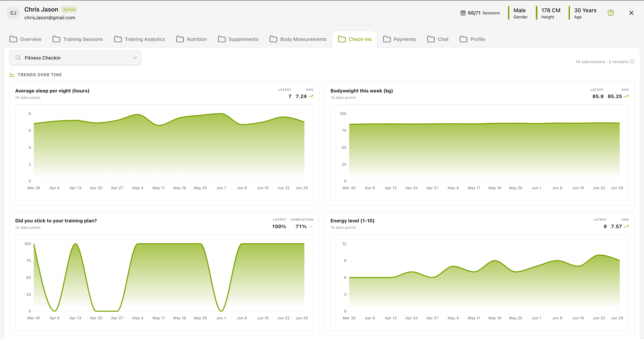The width and height of the screenshot is (644, 339).
Task: Click the sessions calendar icon
Action: (x=463, y=13)
